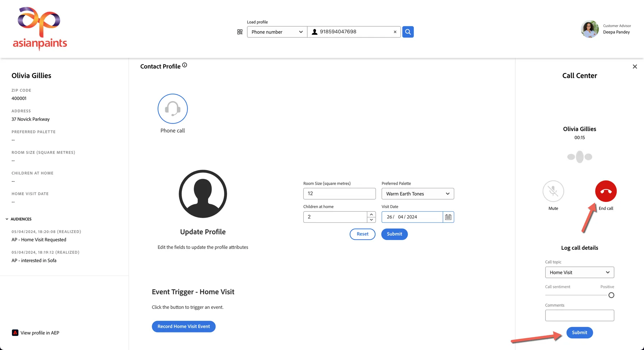The image size is (644, 350).
Task: Click the Room Size input field
Action: click(339, 194)
